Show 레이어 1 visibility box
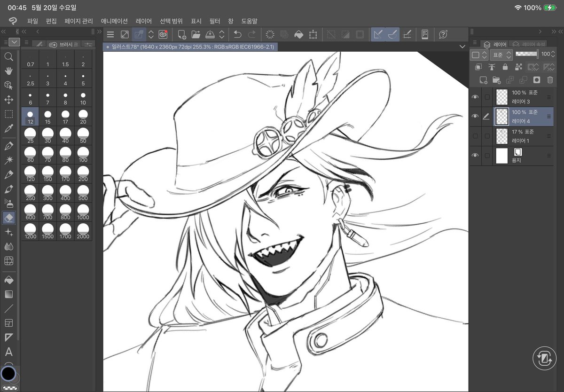 click(x=475, y=136)
